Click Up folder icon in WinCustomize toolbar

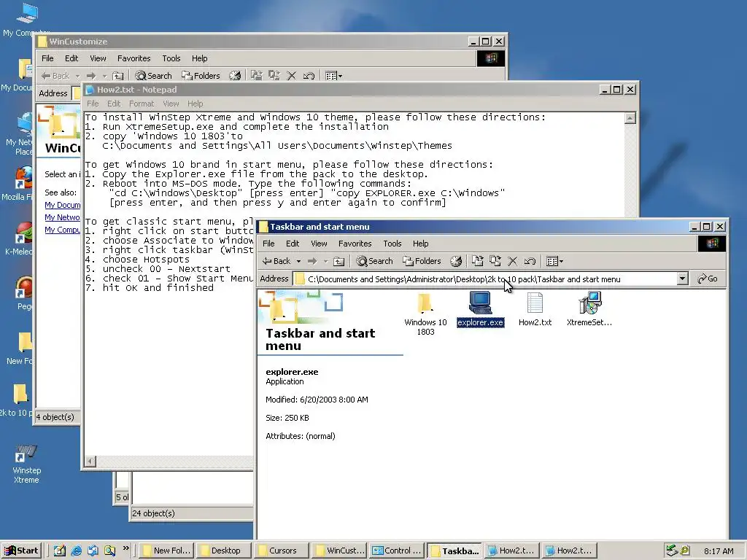117,76
